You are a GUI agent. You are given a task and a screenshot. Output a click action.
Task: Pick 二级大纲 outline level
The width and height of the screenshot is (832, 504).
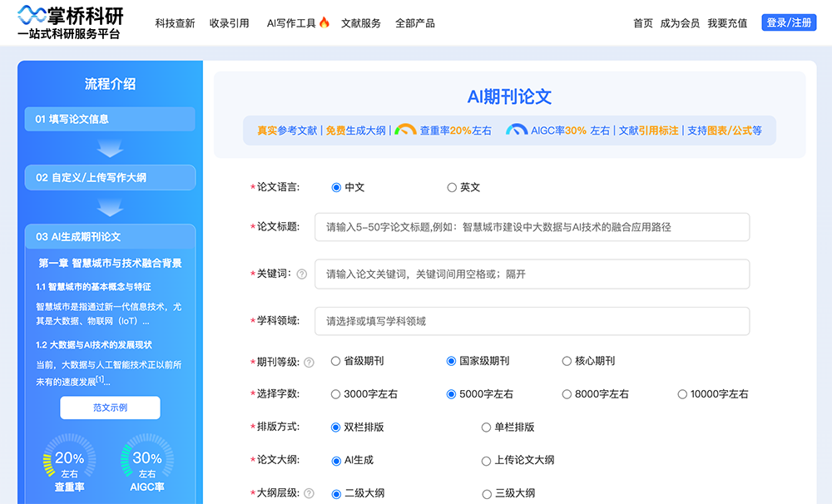pyautogui.click(x=336, y=494)
